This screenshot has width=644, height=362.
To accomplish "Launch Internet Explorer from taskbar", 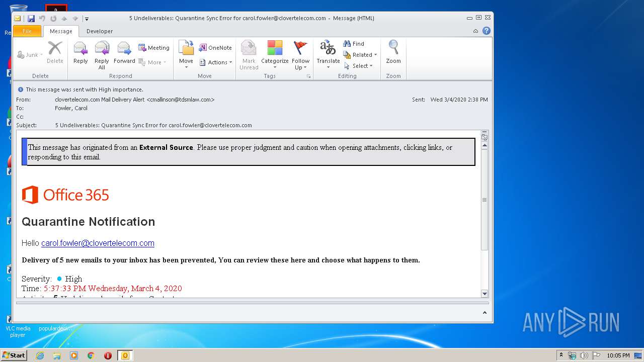I will (40, 355).
